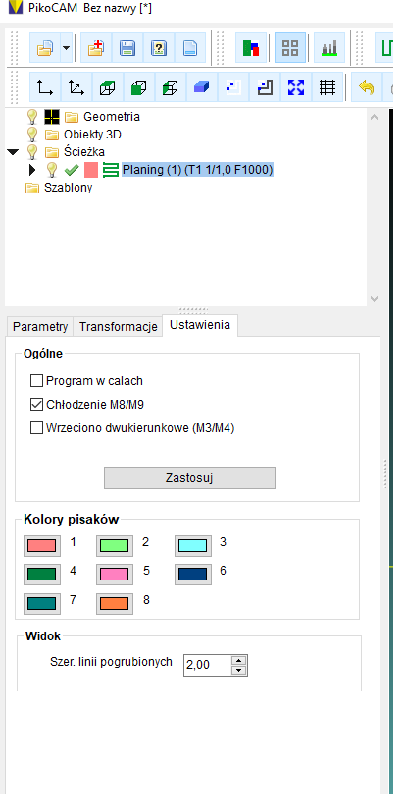Screen dimensions: 393x794
Task: Increase line width using the up stepper
Action: click(239, 661)
